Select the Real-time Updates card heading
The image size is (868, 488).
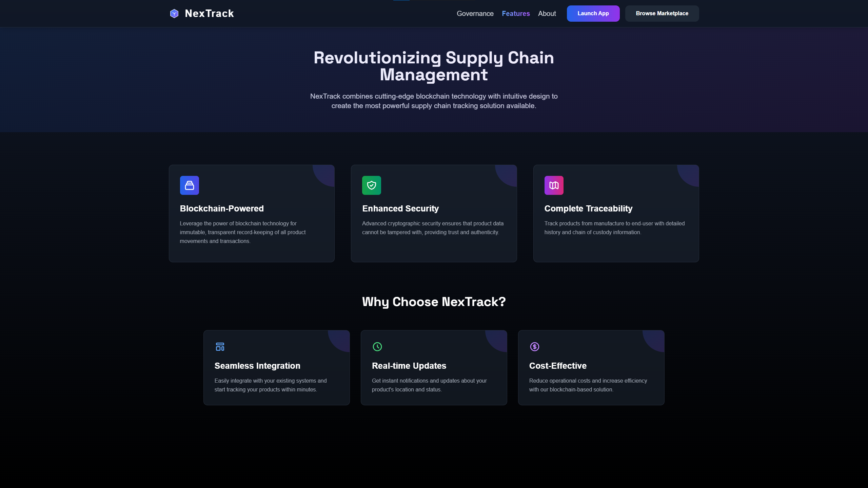point(409,366)
